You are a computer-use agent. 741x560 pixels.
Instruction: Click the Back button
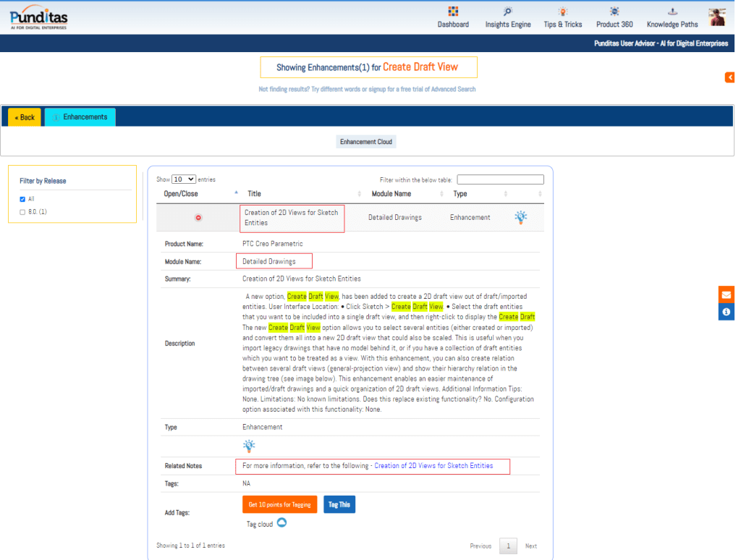tap(25, 117)
